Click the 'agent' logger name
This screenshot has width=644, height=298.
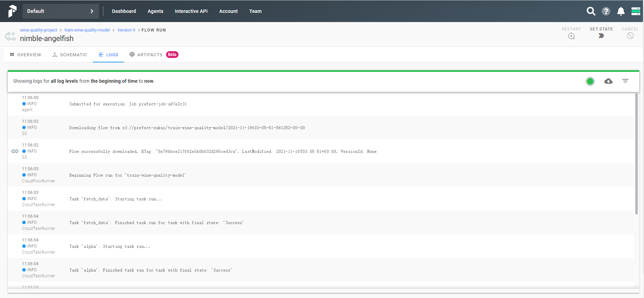(x=27, y=110)
